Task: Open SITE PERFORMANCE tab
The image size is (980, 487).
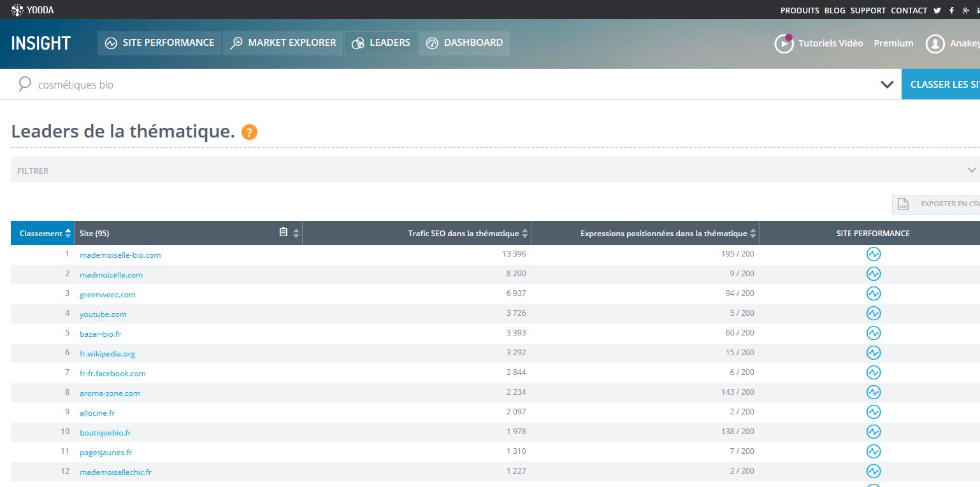Action: tap(159, 43)
